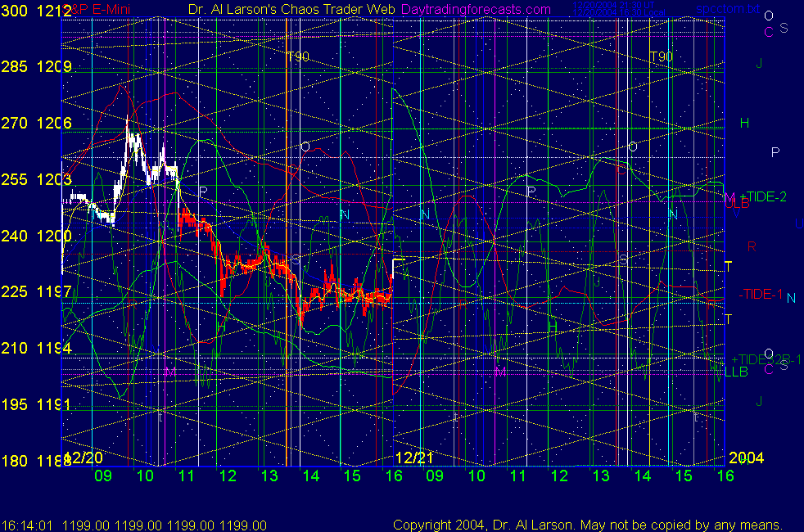Select the 255 1203 price axis label
The height and width of the screenshot is (532, 804).
pos(36,179)
